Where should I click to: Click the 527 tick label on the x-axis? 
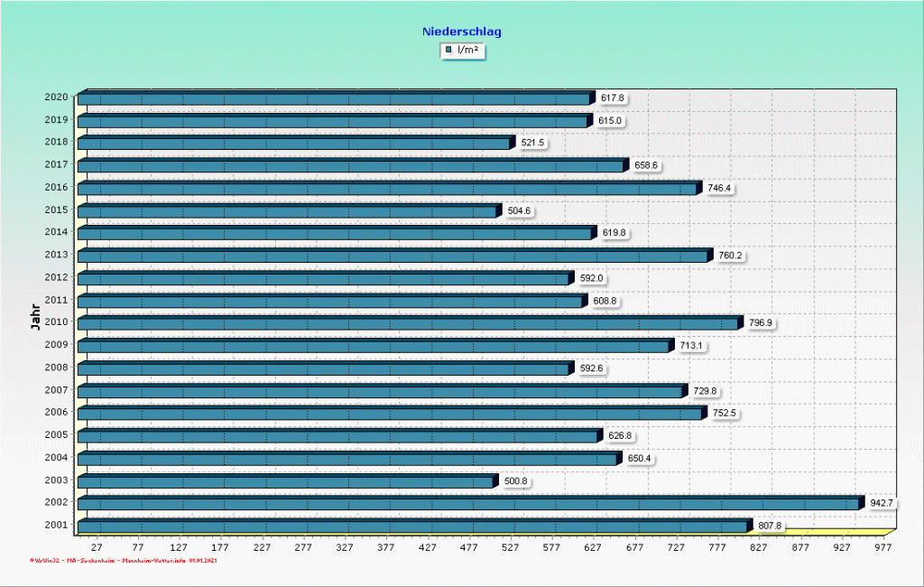pyautogui.click(x=511, y=546)
